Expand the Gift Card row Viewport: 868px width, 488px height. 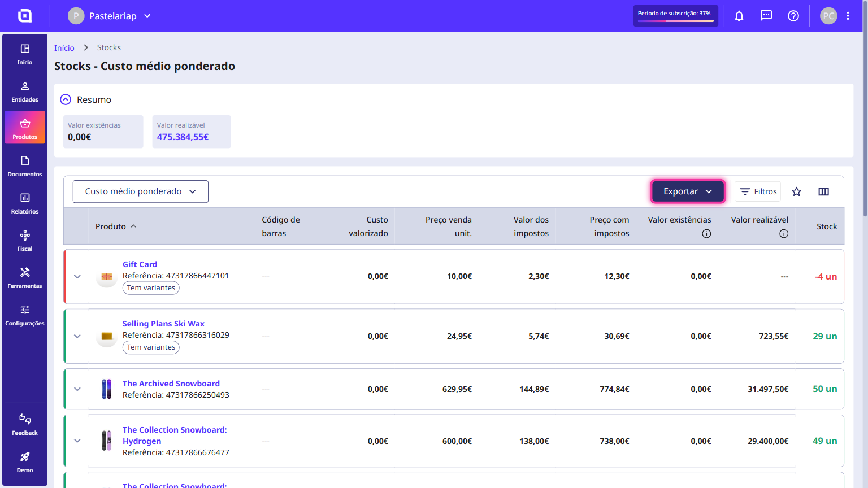coord(77,277)
